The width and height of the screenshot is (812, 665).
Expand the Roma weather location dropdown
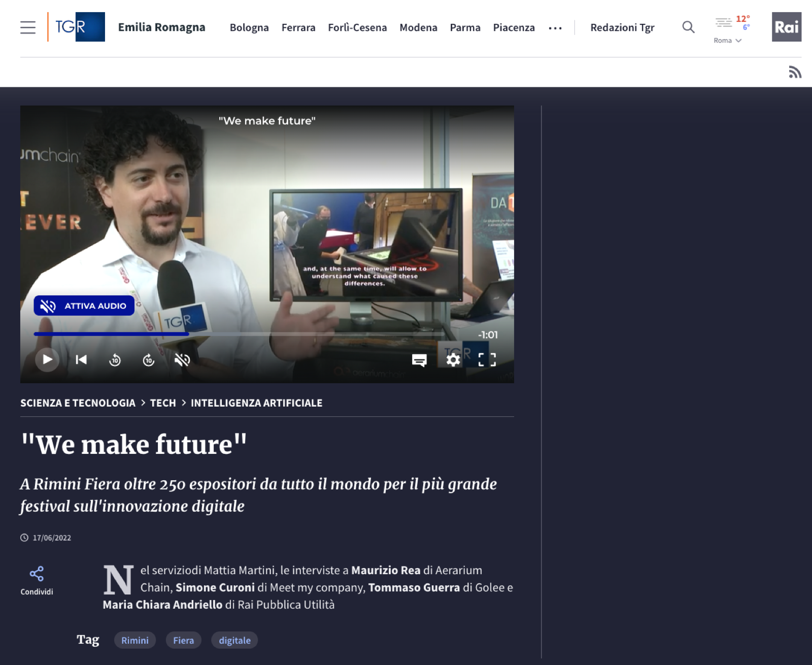[x=728, y=41]
